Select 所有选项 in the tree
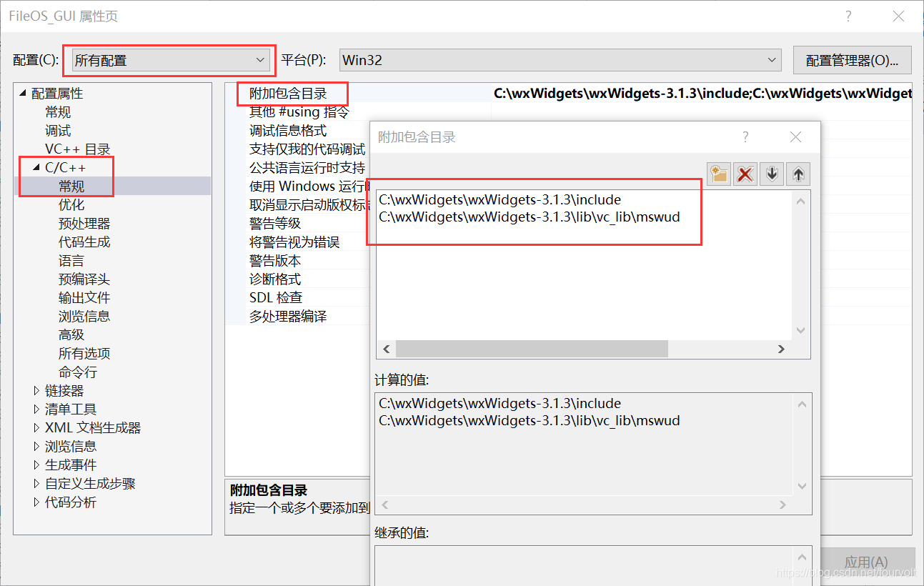The height and width of the screenshot is (586, 924). 84,354
